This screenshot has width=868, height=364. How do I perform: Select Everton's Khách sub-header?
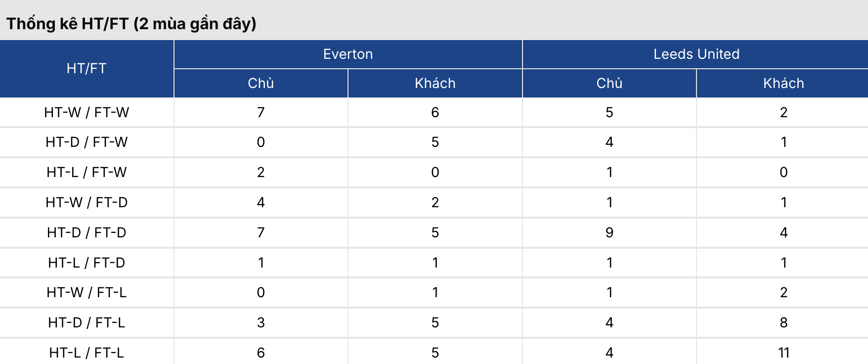[x=435, y=83]
